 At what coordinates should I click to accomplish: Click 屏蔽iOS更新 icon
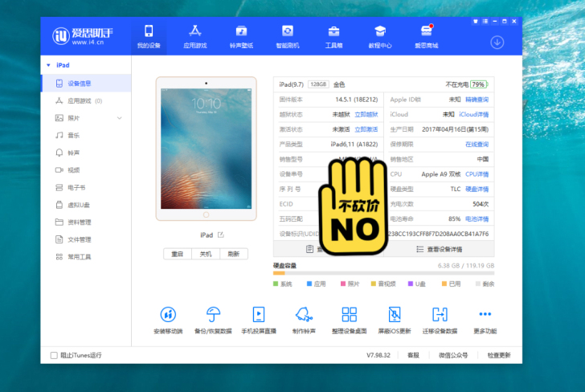395,314
